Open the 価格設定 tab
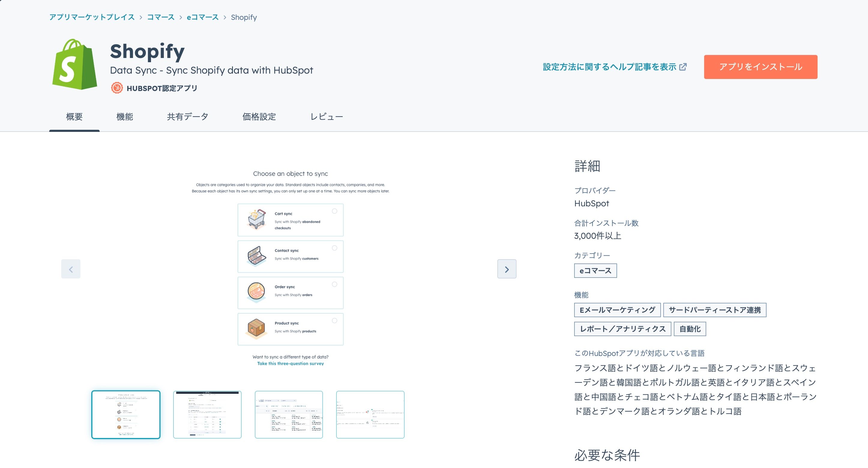 (259, 117)
